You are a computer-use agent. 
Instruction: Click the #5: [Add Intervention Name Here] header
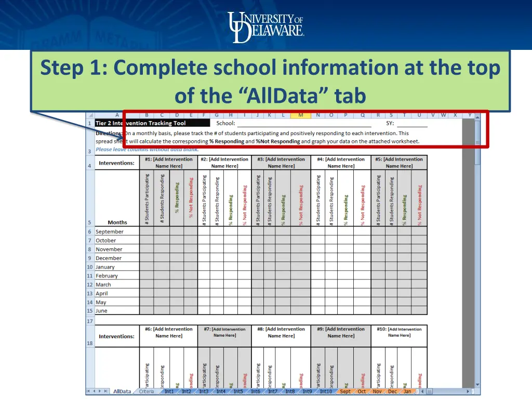399,163
